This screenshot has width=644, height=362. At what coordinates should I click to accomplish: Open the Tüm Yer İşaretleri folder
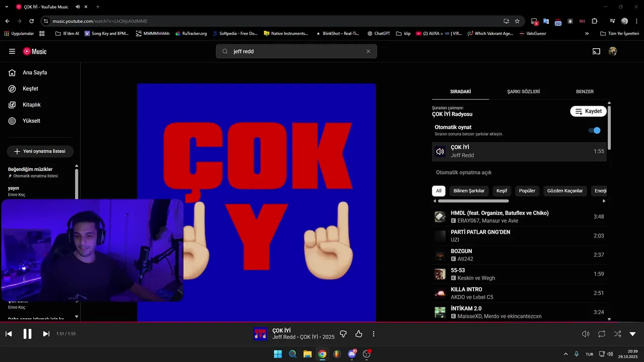(x=620, y=33)
